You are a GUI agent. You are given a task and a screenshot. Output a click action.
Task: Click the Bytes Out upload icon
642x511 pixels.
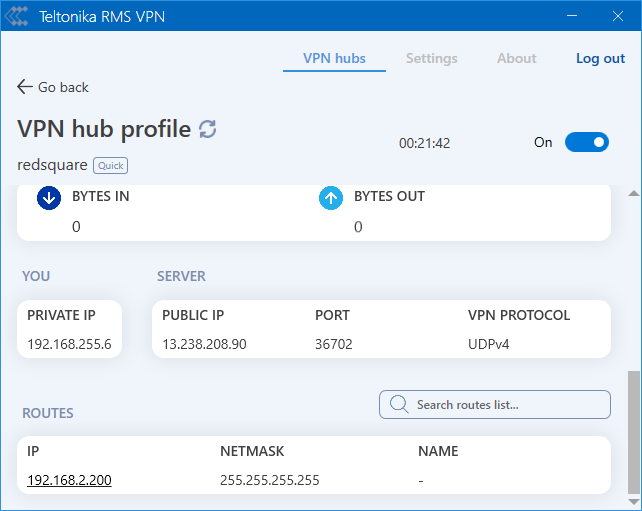click(331, 198)
